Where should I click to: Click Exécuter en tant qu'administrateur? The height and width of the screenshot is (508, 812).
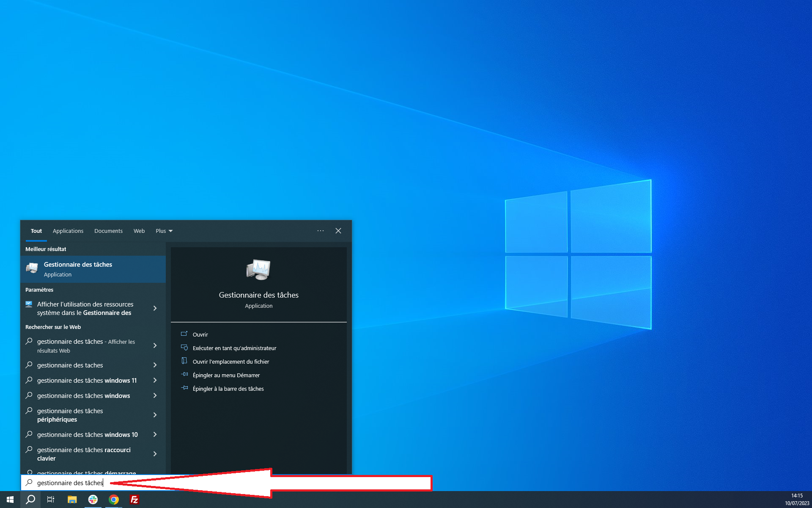234,348
